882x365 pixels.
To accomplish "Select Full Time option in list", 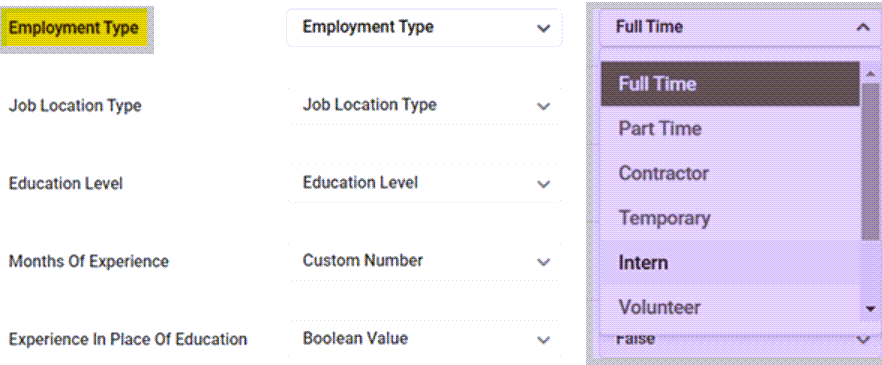I will click(730, 84).
